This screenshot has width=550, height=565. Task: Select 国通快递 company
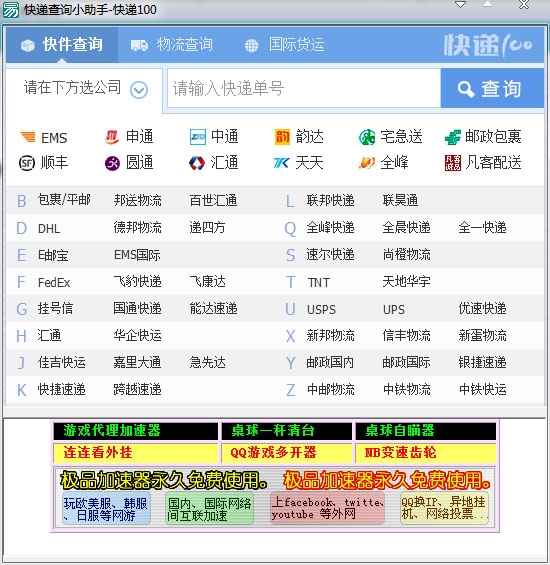(x=137, y=308)
